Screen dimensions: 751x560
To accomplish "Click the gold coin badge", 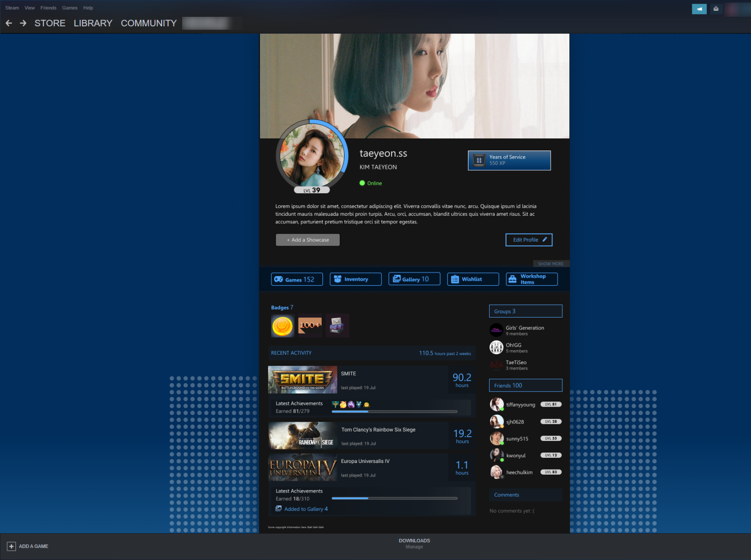I will [x=282, y=325].
